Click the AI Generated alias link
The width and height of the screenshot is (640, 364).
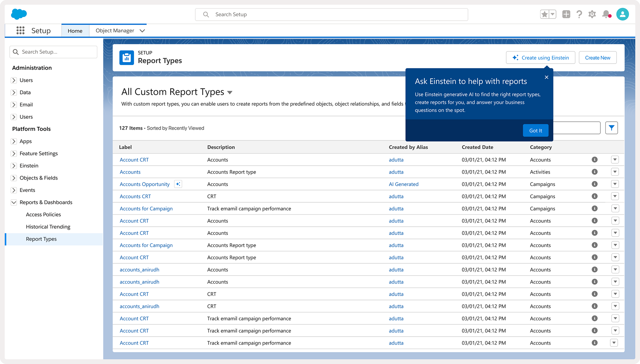pos(403,184)
